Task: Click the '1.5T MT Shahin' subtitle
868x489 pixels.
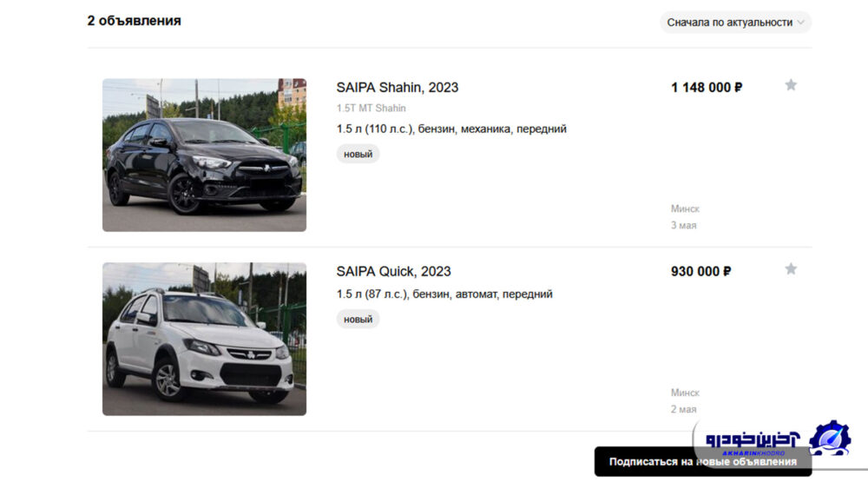Action: [x=371, y=108]
